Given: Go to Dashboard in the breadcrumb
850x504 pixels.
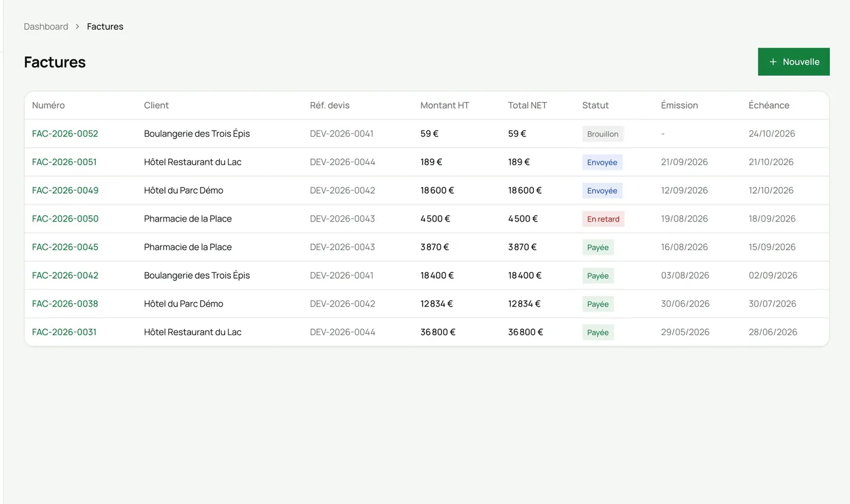Looking at the screenshot, I should 46,27.
